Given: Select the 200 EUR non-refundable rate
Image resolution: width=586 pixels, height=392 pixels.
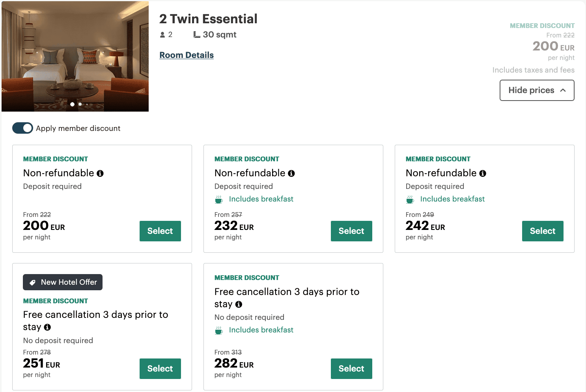Looking at the screenshot, I should 160,231.
